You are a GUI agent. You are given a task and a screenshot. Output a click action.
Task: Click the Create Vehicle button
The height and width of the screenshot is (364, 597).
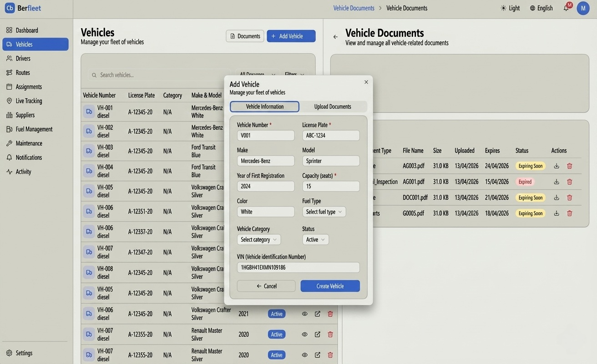330,286
